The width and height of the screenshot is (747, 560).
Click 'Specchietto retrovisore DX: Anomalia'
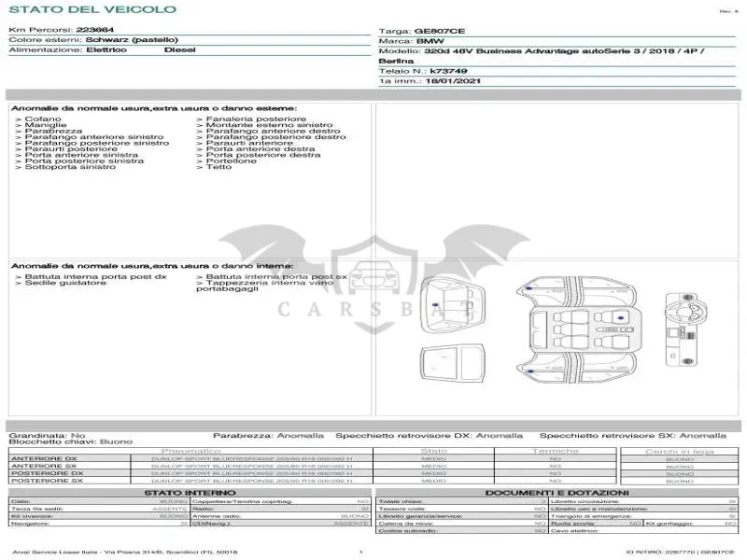tap(429, 436)
